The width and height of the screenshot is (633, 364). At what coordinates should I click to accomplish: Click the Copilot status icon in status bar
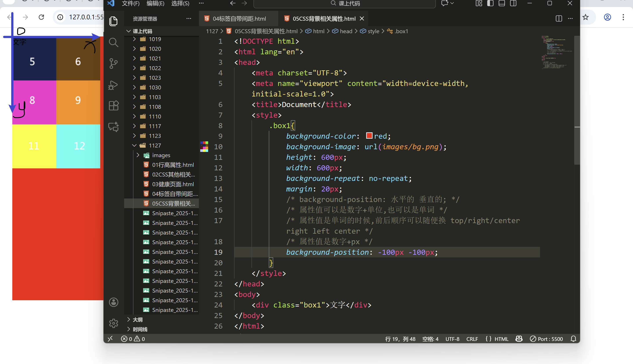pyautogui.click(x=519, y=339)
